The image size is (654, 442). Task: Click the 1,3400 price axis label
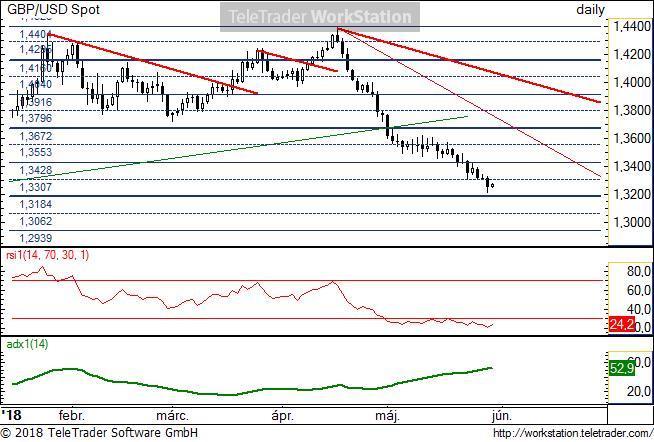click(631, 166)
